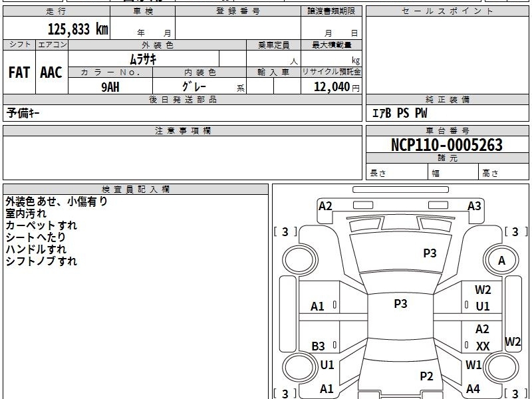Select the 予備キー entry

[x=23, y=113]
